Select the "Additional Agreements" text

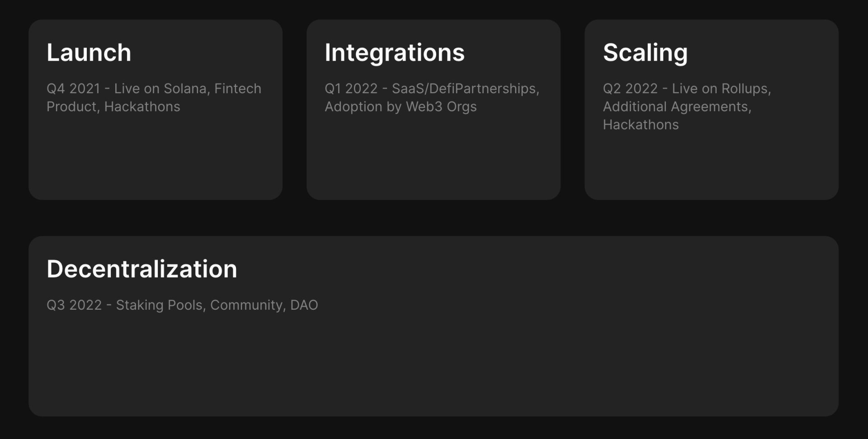676,107
